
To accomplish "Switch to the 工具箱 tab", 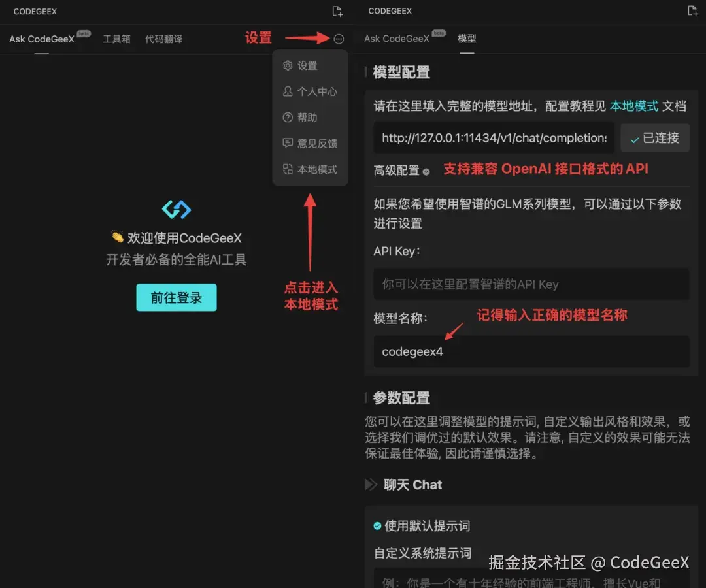I will 116,39.
